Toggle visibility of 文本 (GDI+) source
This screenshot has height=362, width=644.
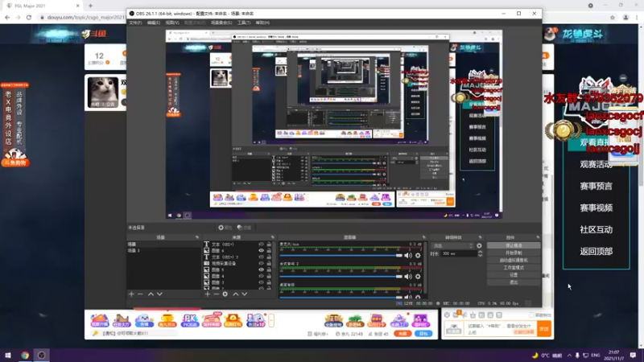(x=261, y=245)
